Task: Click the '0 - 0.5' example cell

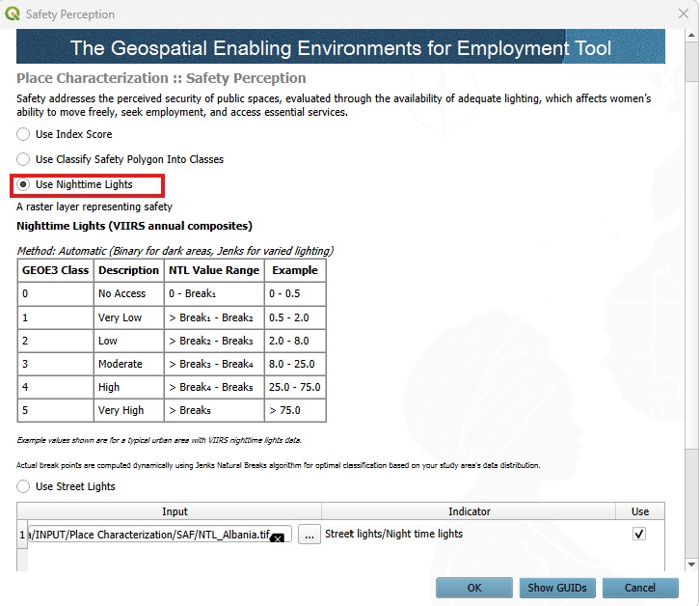Action: tap(295, 293)
